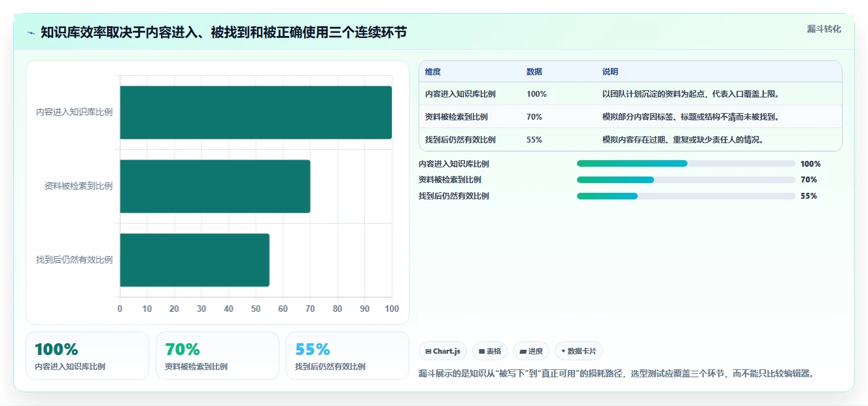This screenshot has height=406, width=868.
Task: Click the 表格 tag
Action: pyautogui.click(x=490, y=351)
